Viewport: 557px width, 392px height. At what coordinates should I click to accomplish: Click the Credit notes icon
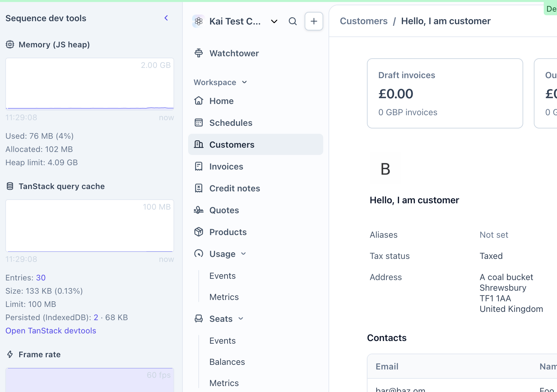pos(199,188)
